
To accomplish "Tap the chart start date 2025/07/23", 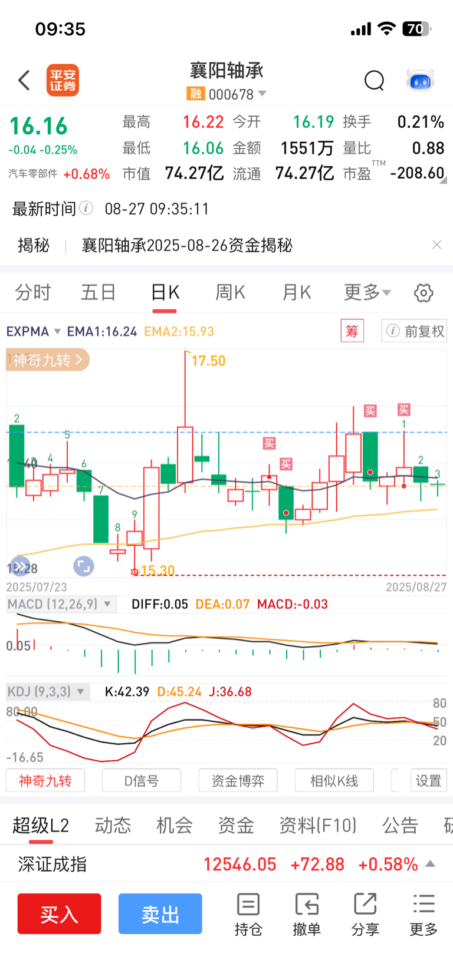I will tap(37, 587).
